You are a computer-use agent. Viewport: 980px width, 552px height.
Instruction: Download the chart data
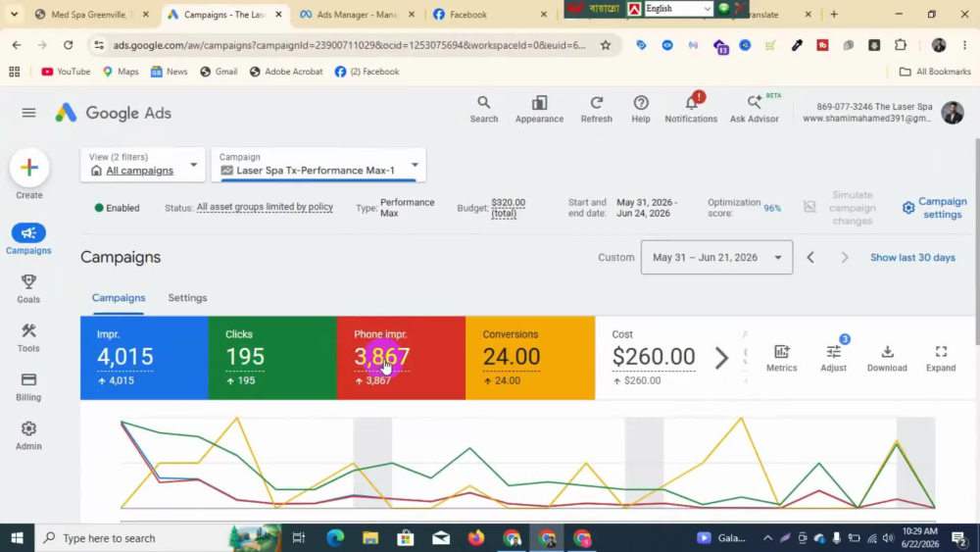pyautogui.click(x=887, y=358)
